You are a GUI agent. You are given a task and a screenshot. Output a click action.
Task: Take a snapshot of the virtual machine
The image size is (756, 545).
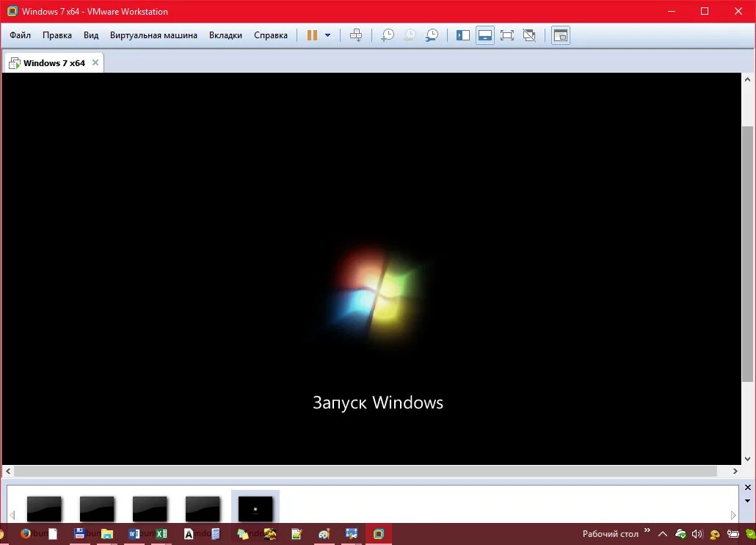click(387, 35)
